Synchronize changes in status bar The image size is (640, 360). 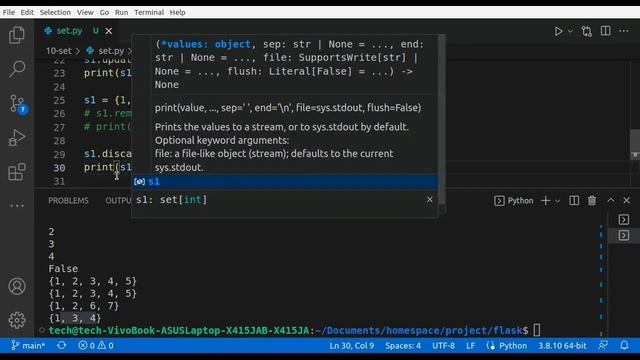pos(62,346)
